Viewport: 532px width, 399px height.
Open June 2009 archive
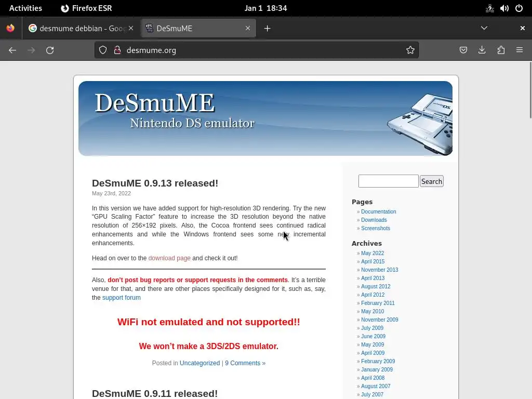pos(373,336)
